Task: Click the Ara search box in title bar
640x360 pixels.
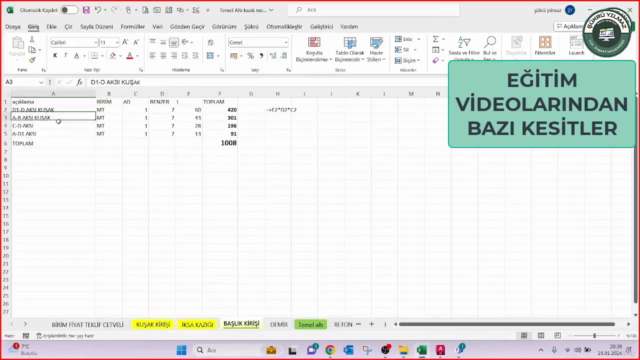Action: point(373,10)
